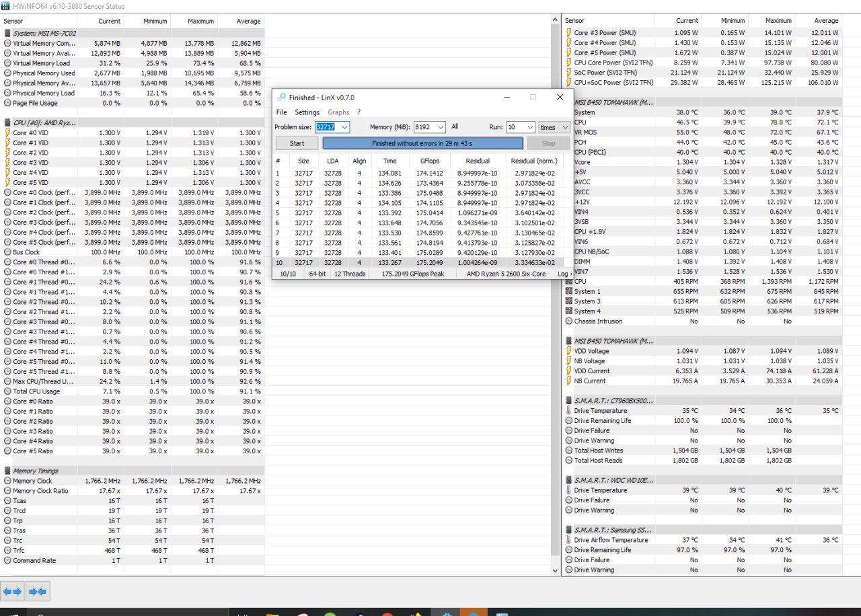
Task: Click the icon beside Virtual Memory Load
Action: coord(7,63)
